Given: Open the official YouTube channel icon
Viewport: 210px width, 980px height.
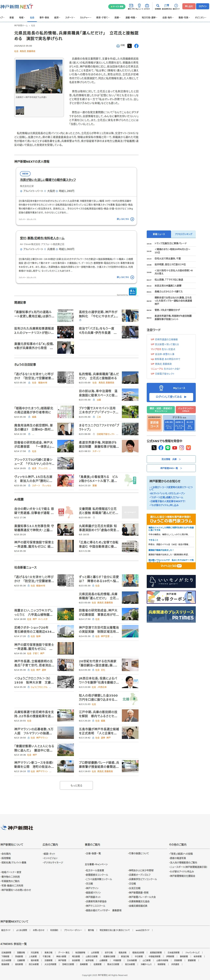Looking at the screenshot, I should (175, 447).
